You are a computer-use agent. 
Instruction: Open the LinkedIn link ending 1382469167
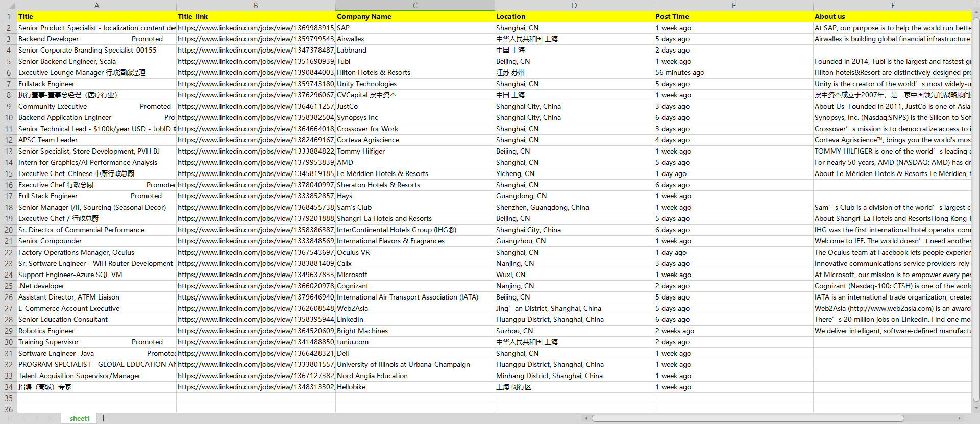[x=256, y=140]
